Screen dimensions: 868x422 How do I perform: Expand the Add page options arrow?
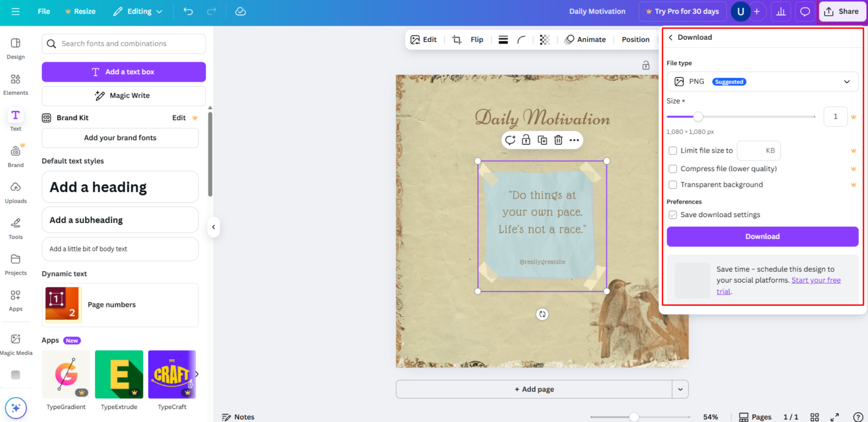pyautogui.click(x=680, y=389)
